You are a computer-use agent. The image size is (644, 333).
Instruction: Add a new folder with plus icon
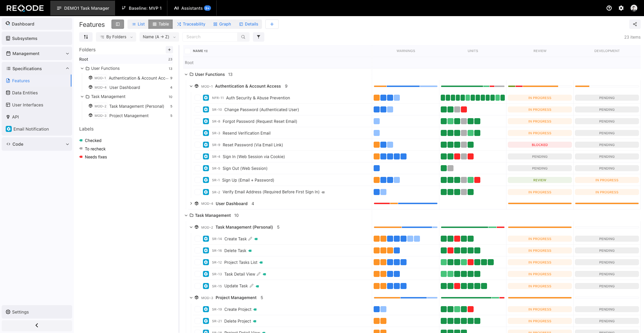(169, 50)
